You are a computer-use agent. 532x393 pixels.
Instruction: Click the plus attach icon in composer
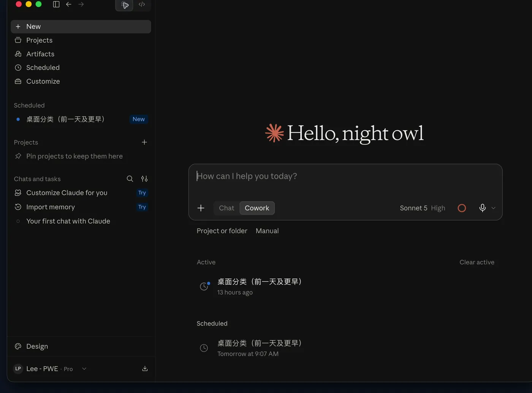coord(201,208)
